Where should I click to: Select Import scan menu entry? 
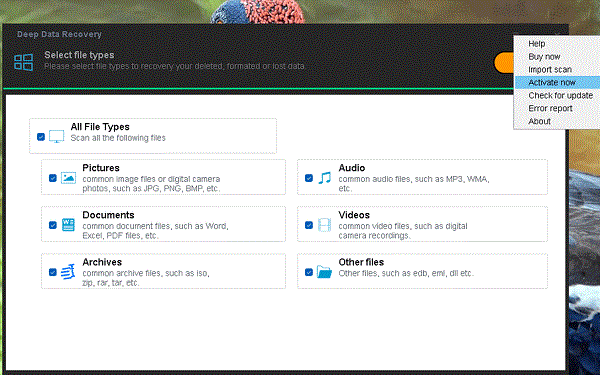click(557, 70)
